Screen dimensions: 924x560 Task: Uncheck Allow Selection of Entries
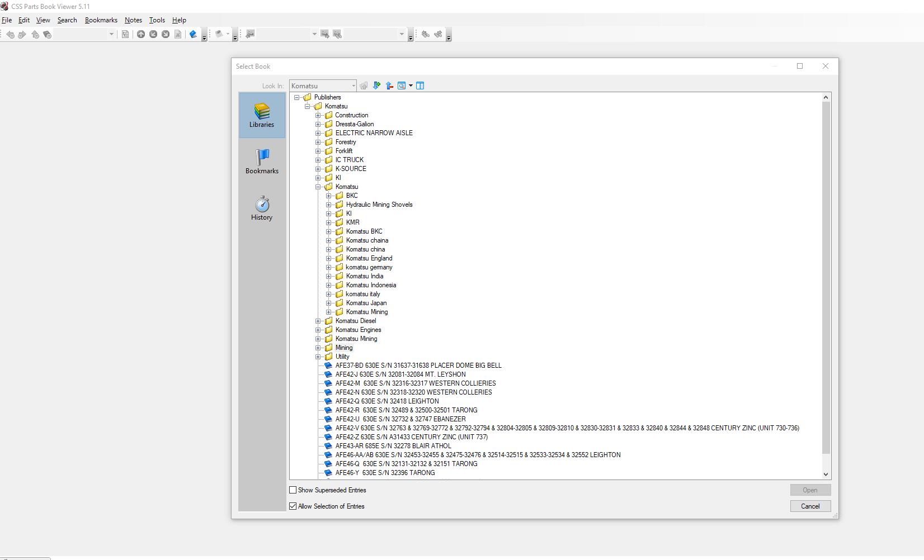293,506
